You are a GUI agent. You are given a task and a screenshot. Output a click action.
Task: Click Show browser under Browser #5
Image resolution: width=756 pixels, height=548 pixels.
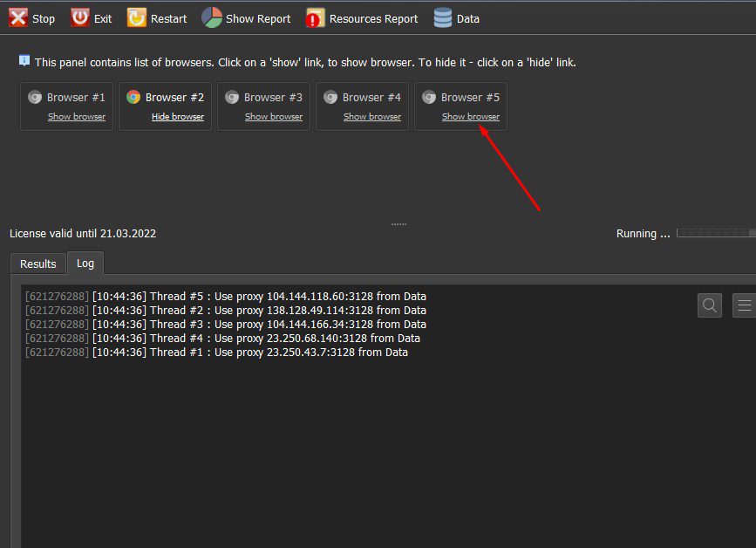(x=471, y=117)
